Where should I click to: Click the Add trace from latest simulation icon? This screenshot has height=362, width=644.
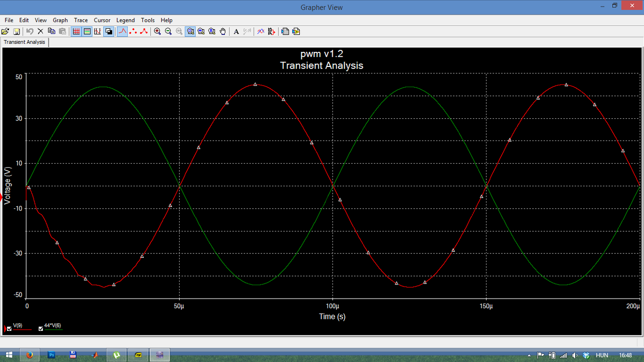coord(272,31)
